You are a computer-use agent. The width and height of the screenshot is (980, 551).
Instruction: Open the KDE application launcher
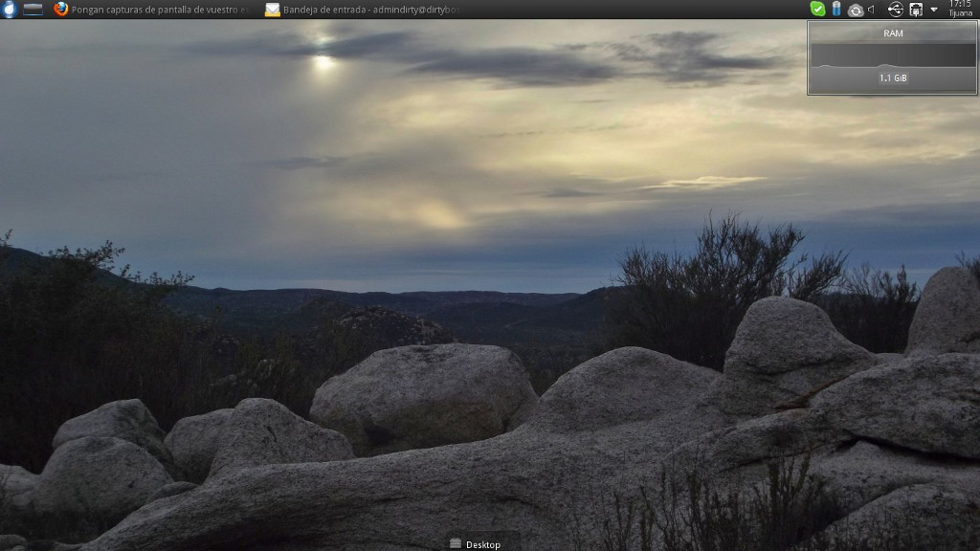(x=10, y=10)
